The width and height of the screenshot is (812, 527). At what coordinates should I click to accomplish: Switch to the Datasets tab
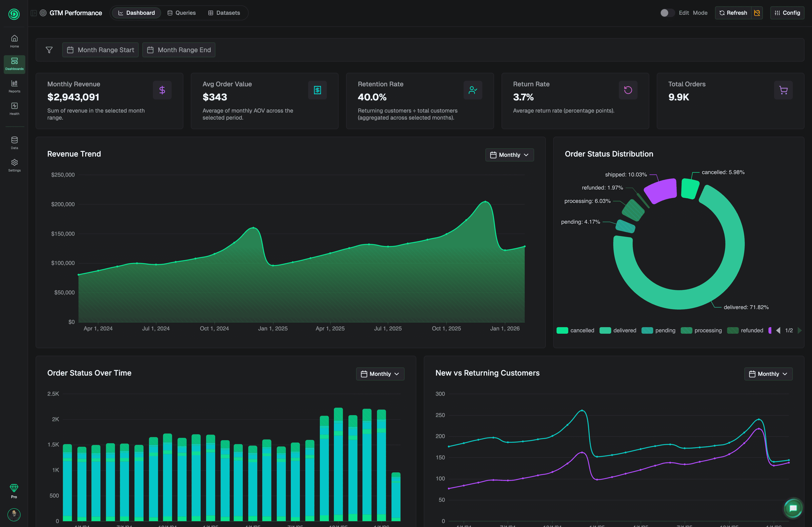click(224, 13)
